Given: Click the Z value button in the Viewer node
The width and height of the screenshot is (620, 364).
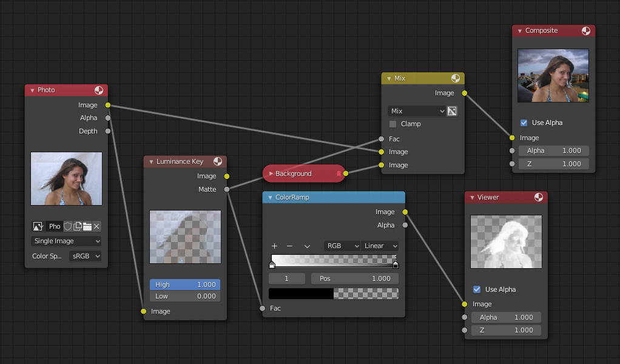Looking at the screenshot, I should click(x=506, y=330).
